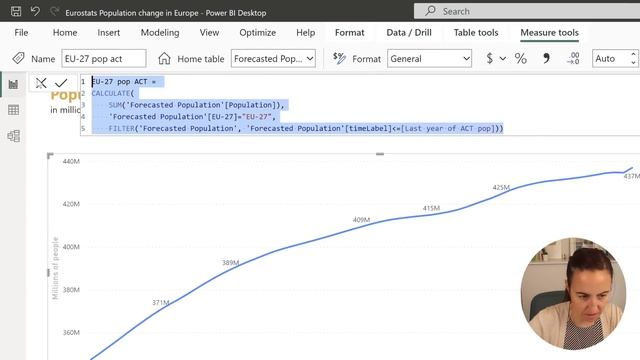Expand the currency options arrow

pyautogui.click(x=503, y=59)
